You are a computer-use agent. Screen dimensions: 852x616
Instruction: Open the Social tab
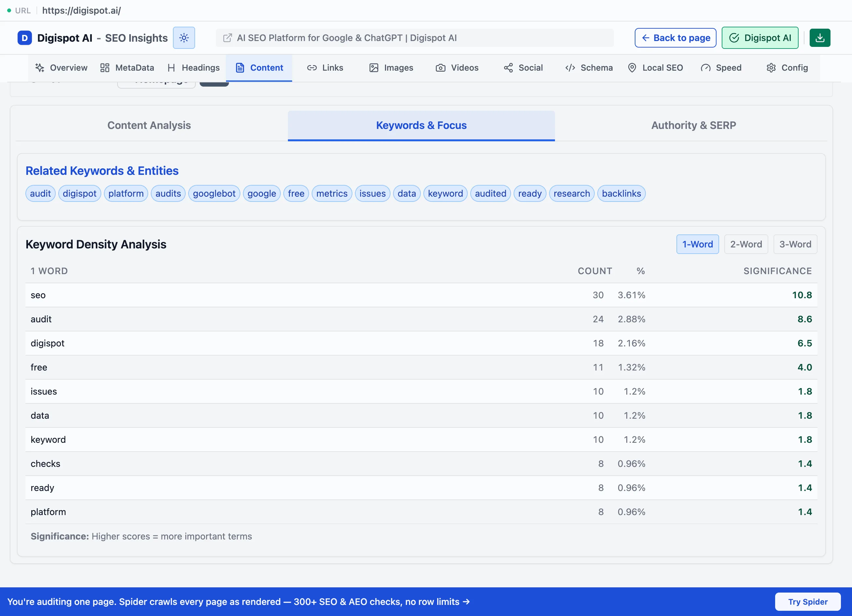point(523,68)
